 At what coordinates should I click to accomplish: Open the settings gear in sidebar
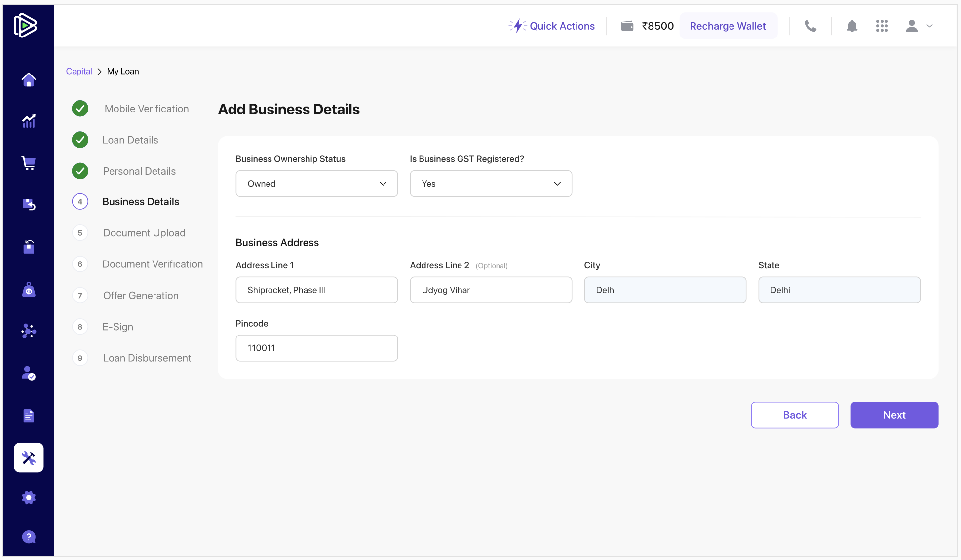(29, 497)
